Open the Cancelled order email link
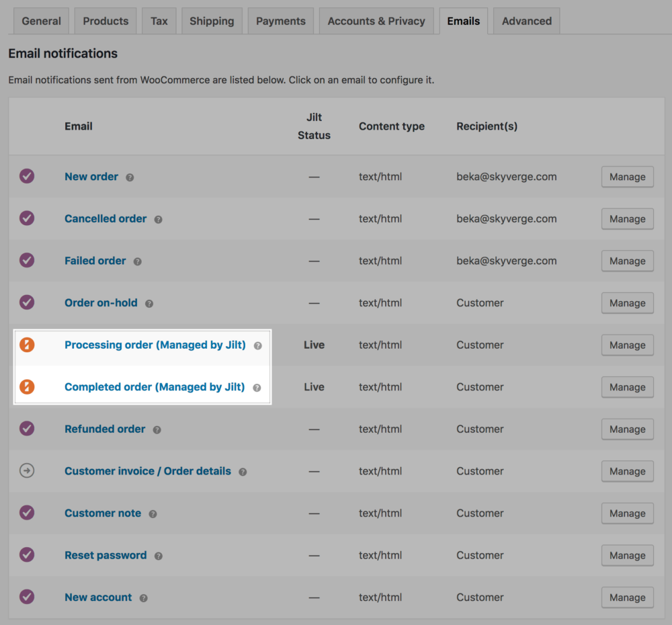The width and height of the screenshot is (672, 625). [x=106, y=218]
